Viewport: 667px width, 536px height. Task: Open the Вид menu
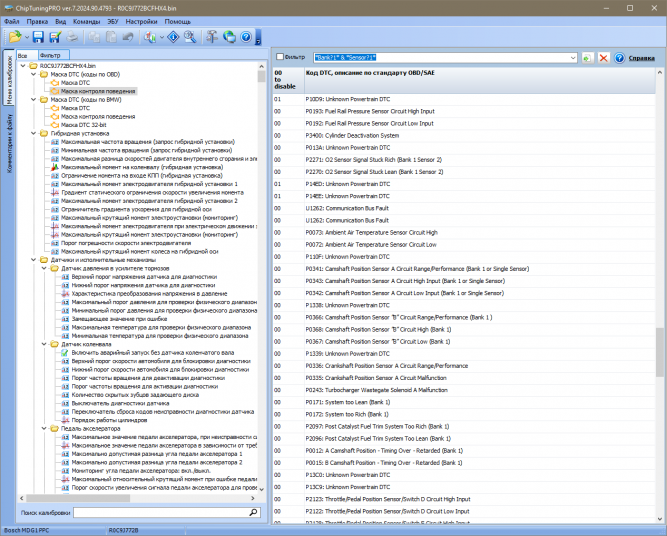[60, 21]
